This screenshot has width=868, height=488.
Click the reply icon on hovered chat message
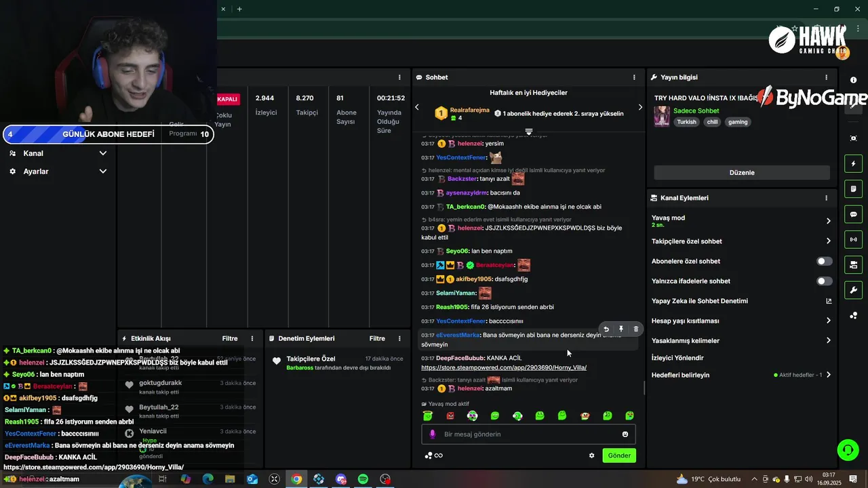click(606, 329)
